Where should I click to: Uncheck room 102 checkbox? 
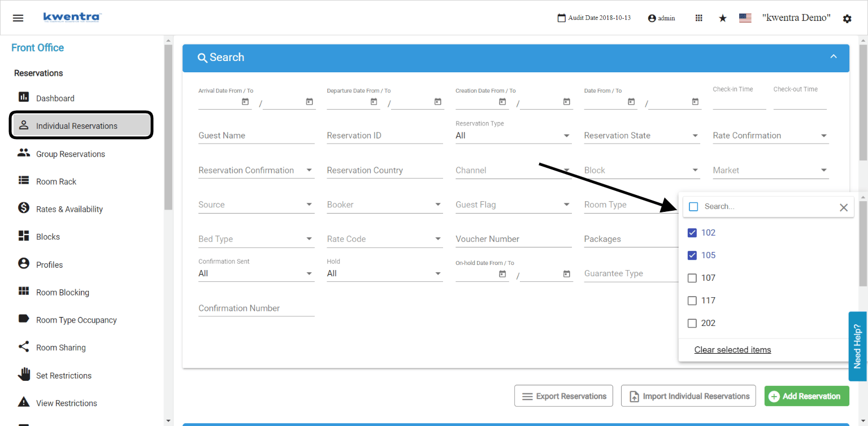[x=692, y=233]
